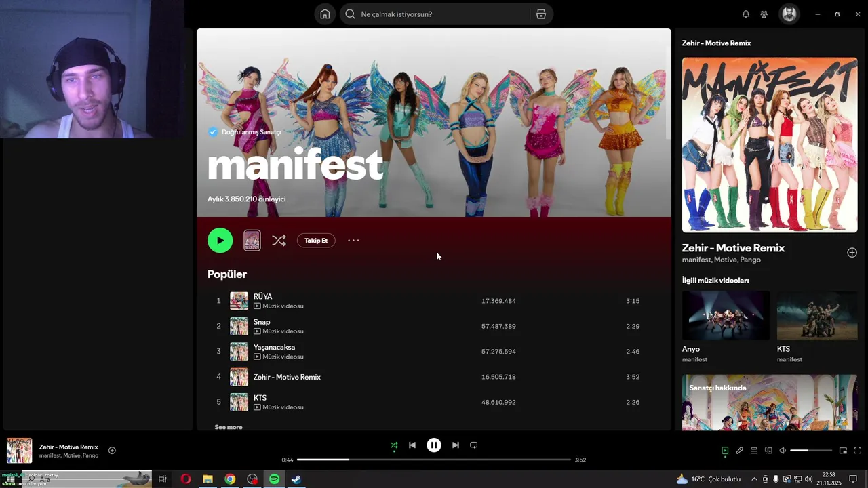Click 'Sanatçı hakkında' artist card

770,403
